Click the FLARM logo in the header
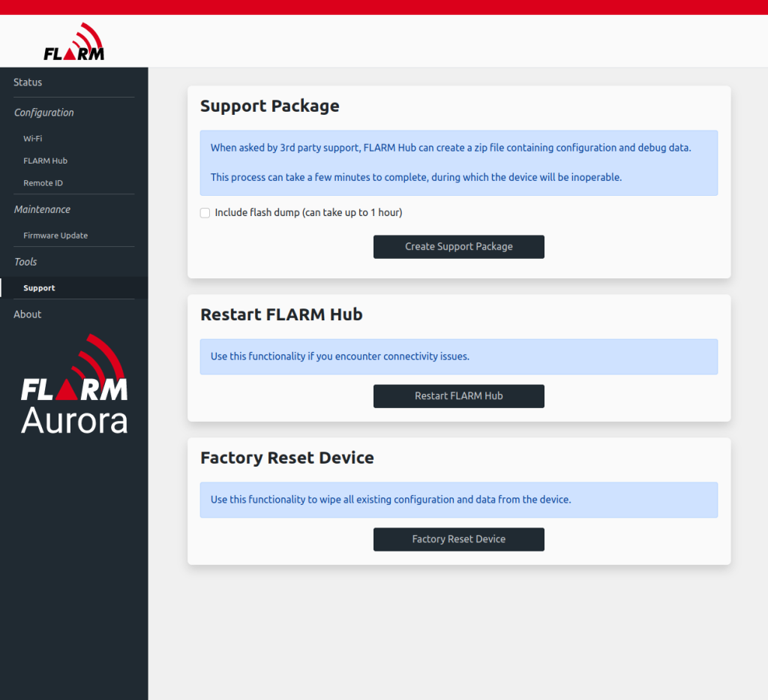Screen dimensions: 768x700 74,41
